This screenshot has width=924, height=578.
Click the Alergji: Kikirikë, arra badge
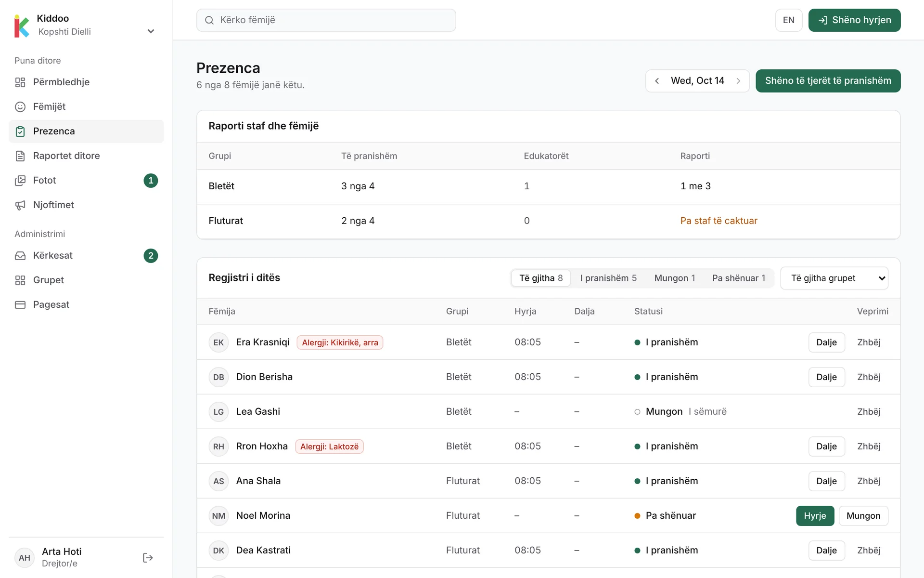click(340, 342)
